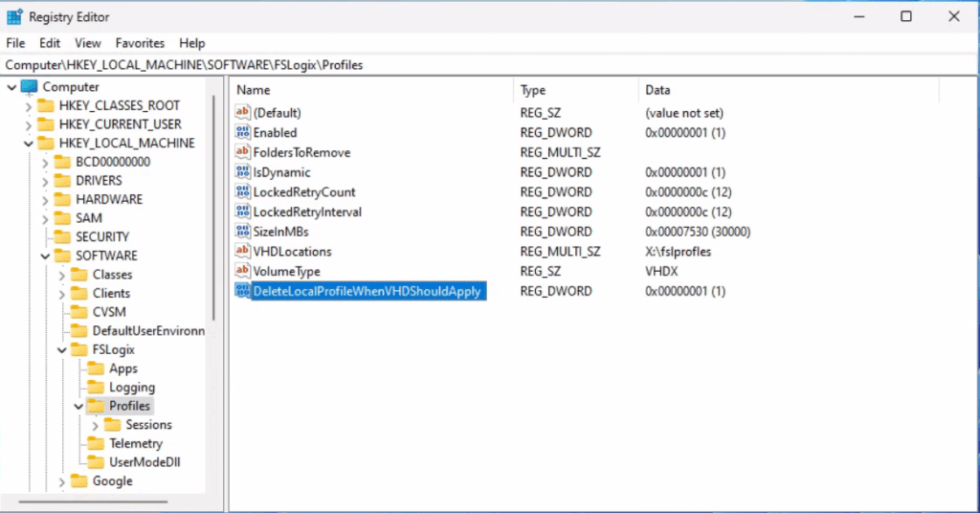Click the Registry Editor app icon in title bar
Screen dimensions: 980x513
(14, 17)
